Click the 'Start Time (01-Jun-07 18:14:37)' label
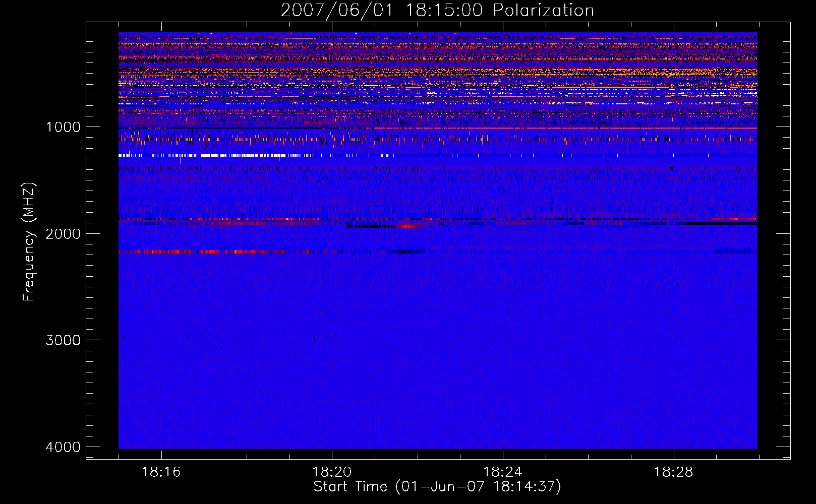This screenshot has width=816, height=504. point(437,487)
